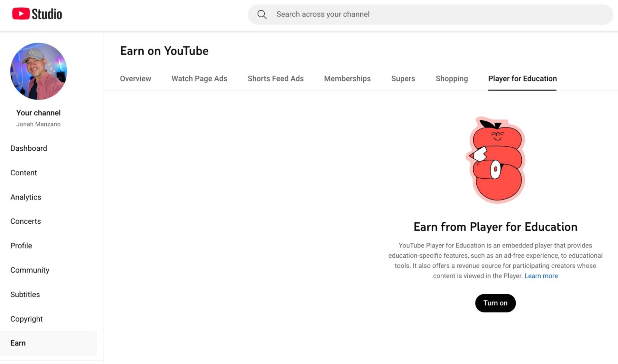Image resolution: width=618 pixels, height=364 pixels.
Task: Open the Shopping tab
Action: pyautogui.click(x=452, y=79)
